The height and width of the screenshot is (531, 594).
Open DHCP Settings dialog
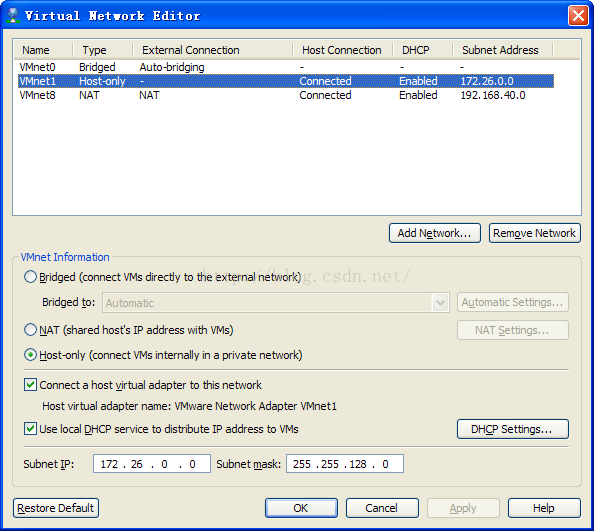[x=513, y=429]
